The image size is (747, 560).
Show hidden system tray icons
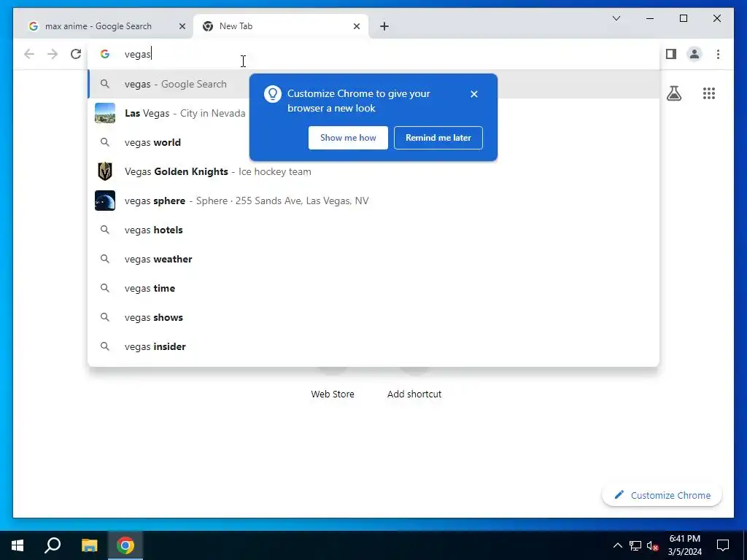click(x=617, y=545)
